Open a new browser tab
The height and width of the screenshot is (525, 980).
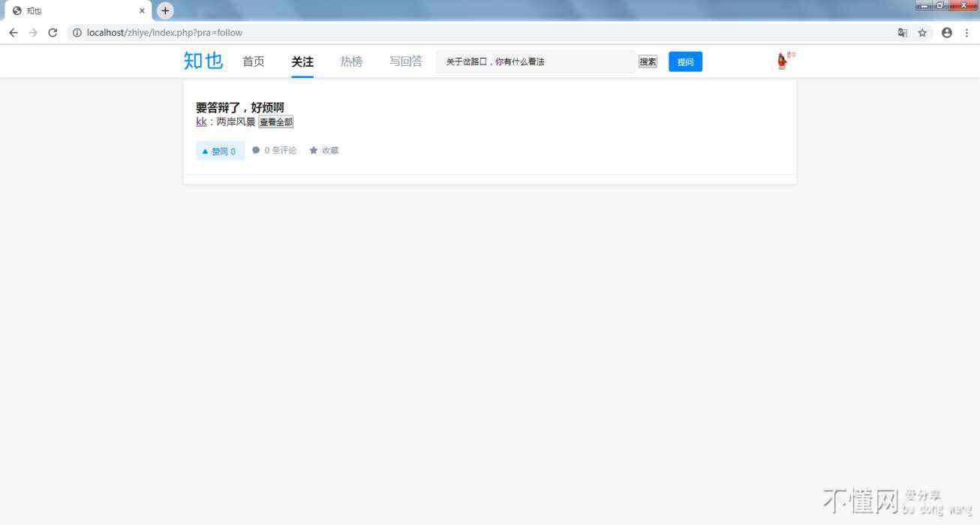[x=165, y=10]
